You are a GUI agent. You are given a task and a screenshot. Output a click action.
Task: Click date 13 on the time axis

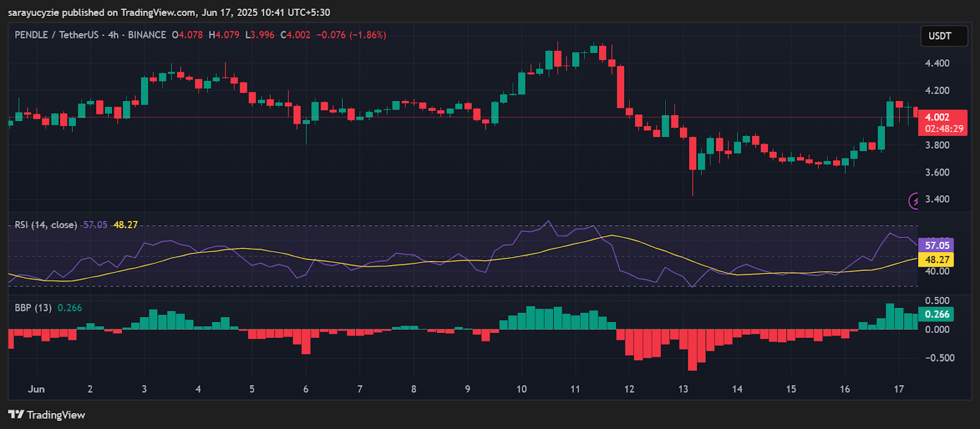(683, 389)
